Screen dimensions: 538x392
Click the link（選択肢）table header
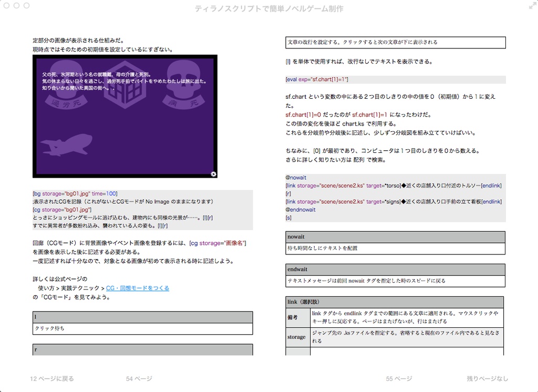(x=395, y=302)
